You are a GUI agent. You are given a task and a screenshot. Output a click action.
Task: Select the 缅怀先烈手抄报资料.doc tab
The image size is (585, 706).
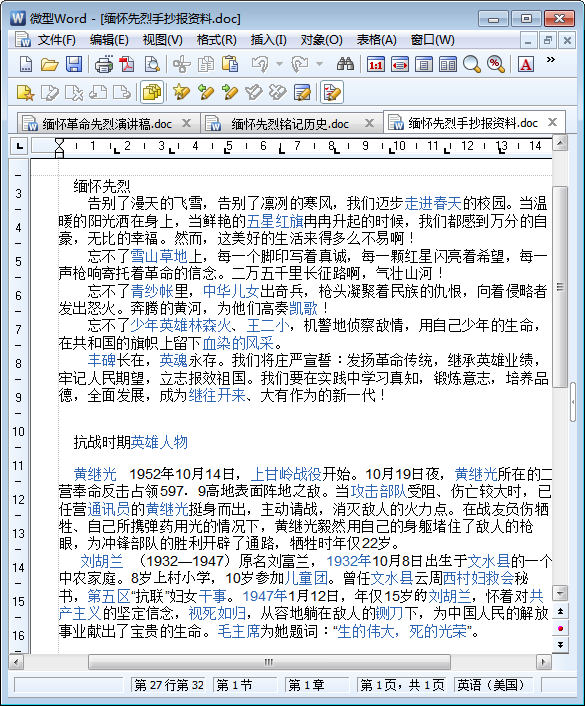click(x=473, y=123)
